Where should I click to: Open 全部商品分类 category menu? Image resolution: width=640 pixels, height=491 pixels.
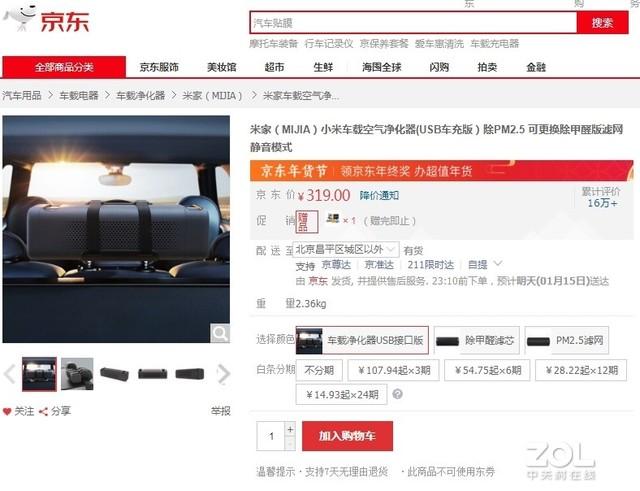(x=64, y=67)
